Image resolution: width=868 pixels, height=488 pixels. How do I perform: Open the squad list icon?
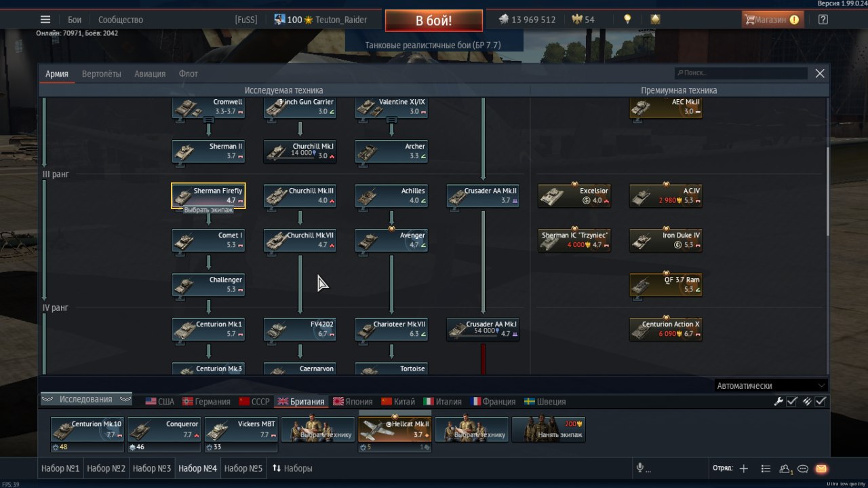point(766,468)
